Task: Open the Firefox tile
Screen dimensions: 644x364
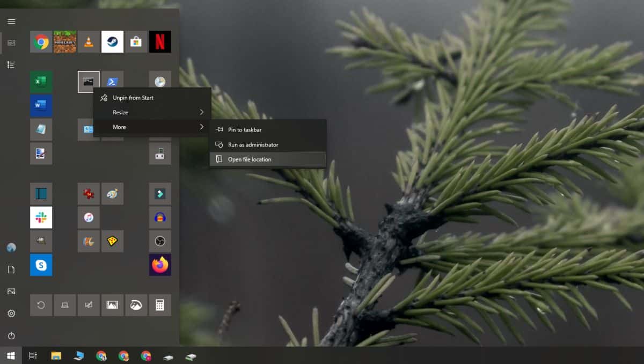Action: pyautogui.click(x=160, y=265)
